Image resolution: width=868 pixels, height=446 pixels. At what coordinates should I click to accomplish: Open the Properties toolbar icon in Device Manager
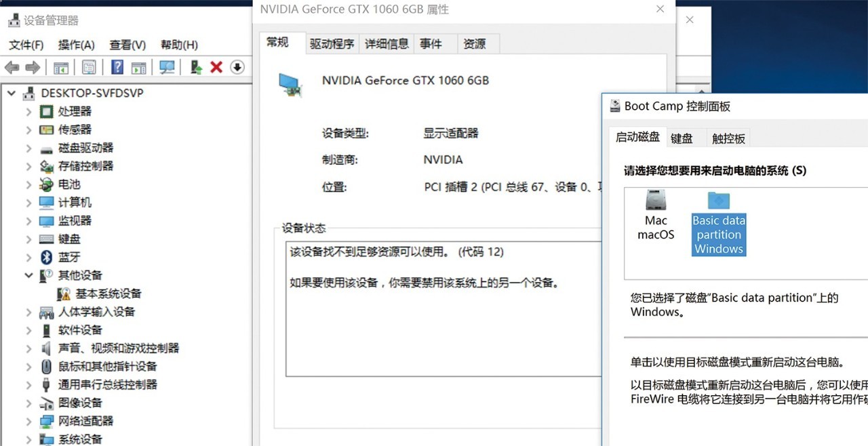(89, 67)
